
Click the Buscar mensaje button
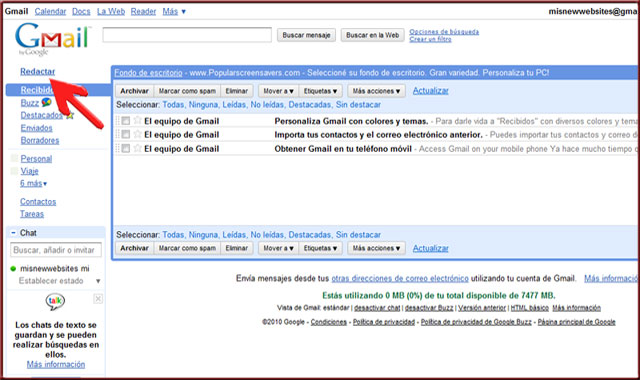point(306,35)
